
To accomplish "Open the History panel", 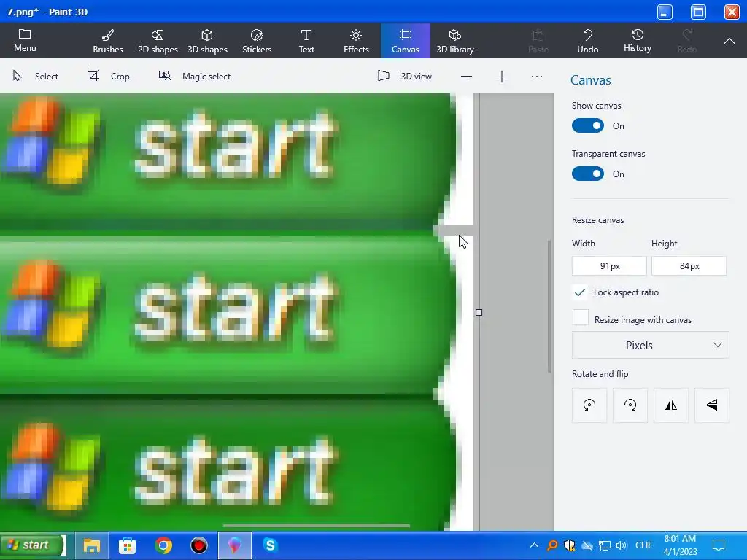I will (x=637, y=41).
